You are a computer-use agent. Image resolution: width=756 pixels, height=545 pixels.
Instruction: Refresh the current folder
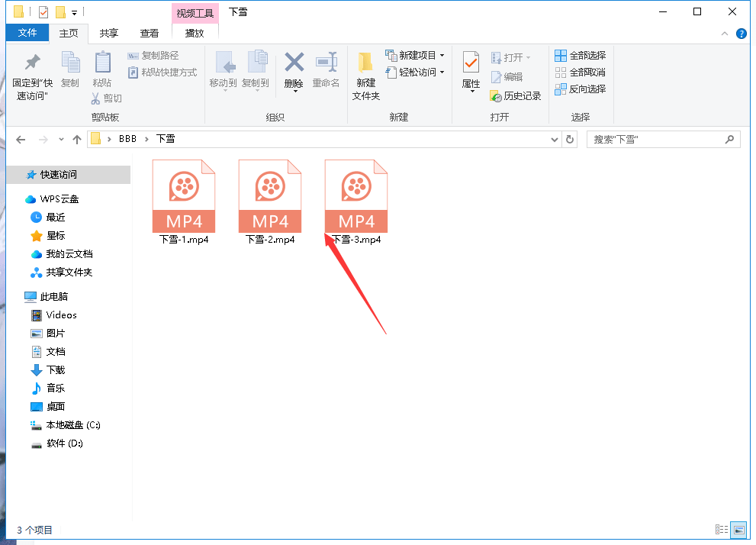click(569, 140)
